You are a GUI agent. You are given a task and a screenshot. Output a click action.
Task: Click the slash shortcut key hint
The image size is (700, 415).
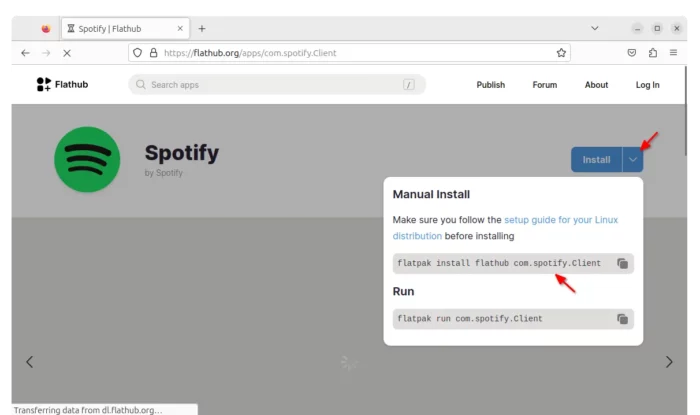pos(408,85)
